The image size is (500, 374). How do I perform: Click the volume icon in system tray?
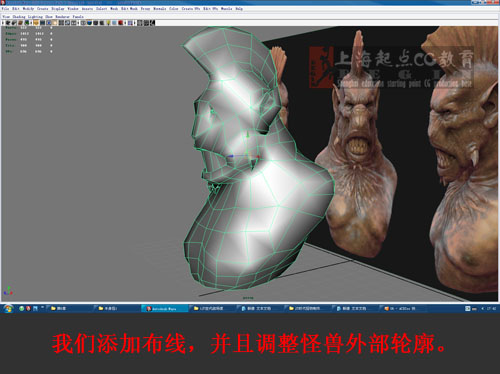pos(482,309)
